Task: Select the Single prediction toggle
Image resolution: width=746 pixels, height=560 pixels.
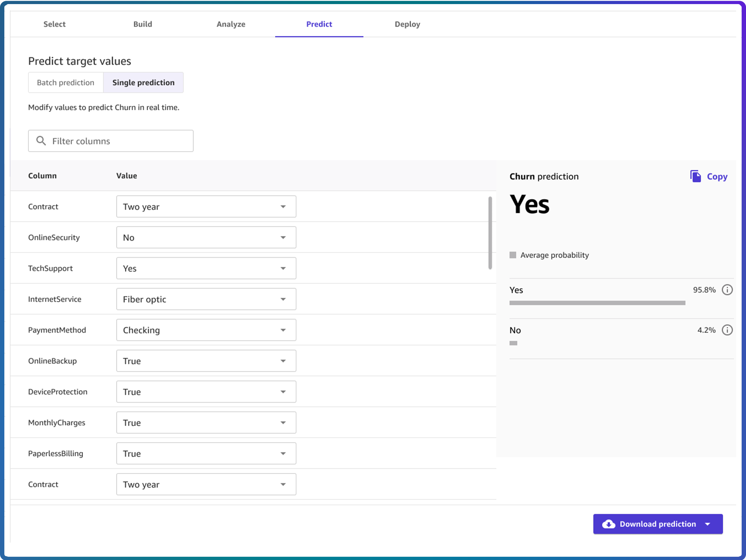Action: click(x=143, y=83)
